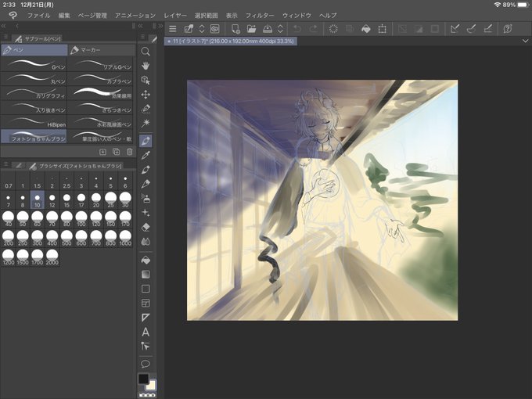Choose the Gペン brush preset
The height and width of the screenshot is (399, 532).
[x=34, y=64]
